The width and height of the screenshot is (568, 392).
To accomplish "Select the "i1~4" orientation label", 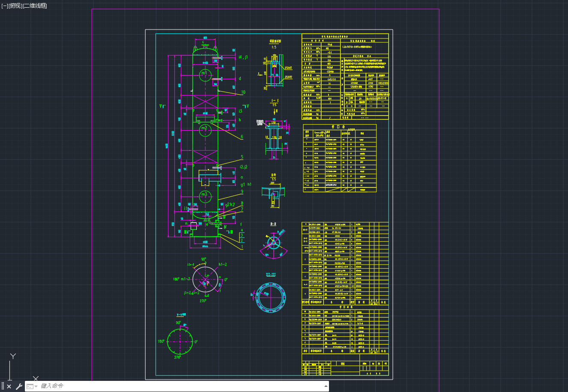I will coord(191,264).
